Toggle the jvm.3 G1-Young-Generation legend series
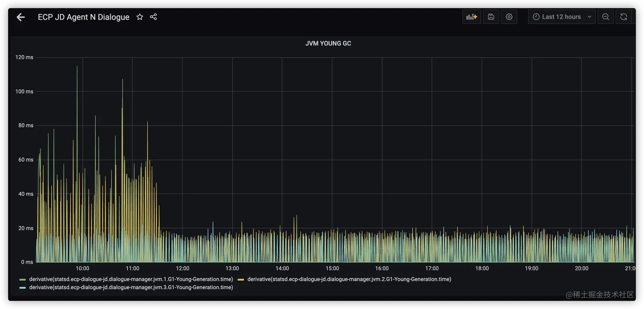 [x=131, y=287]
